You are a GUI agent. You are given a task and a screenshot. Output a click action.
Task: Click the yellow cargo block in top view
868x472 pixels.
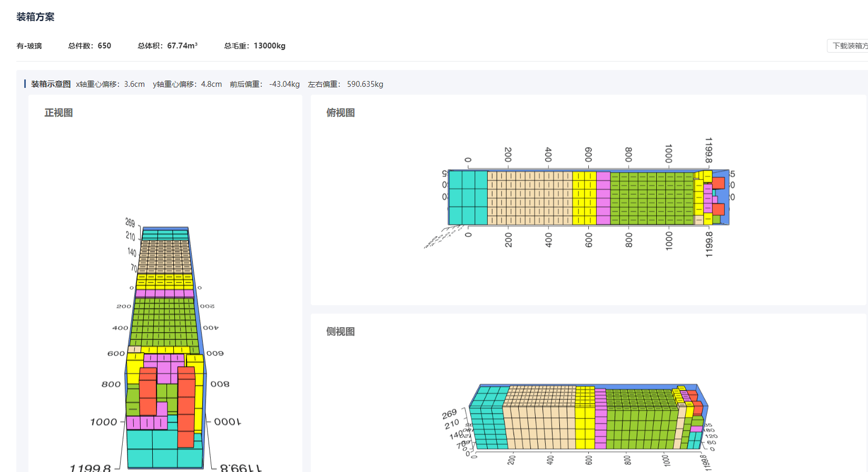coord(584,198)
